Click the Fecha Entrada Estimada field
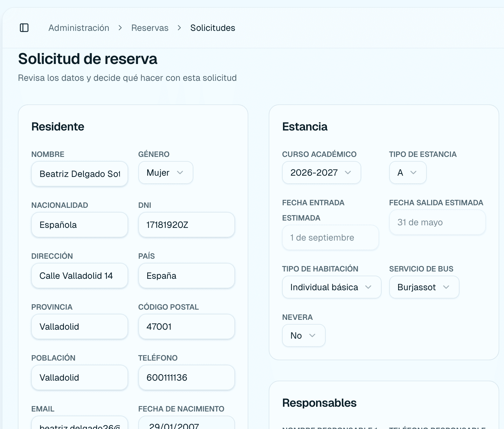This screenshot has height=429, width=504. [330, 238]
